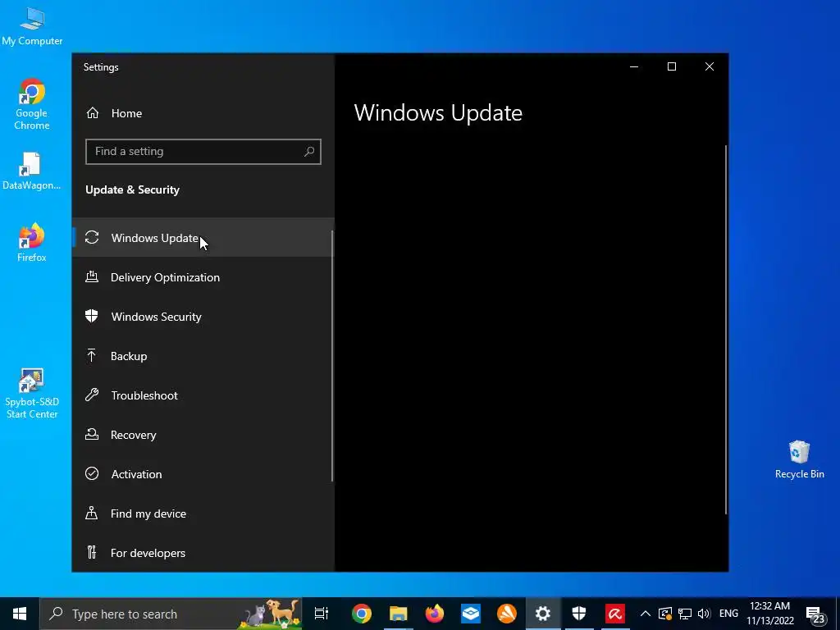Open the Activation page
The width and height of the screenshot is (840, 630).
pos(203,474)
